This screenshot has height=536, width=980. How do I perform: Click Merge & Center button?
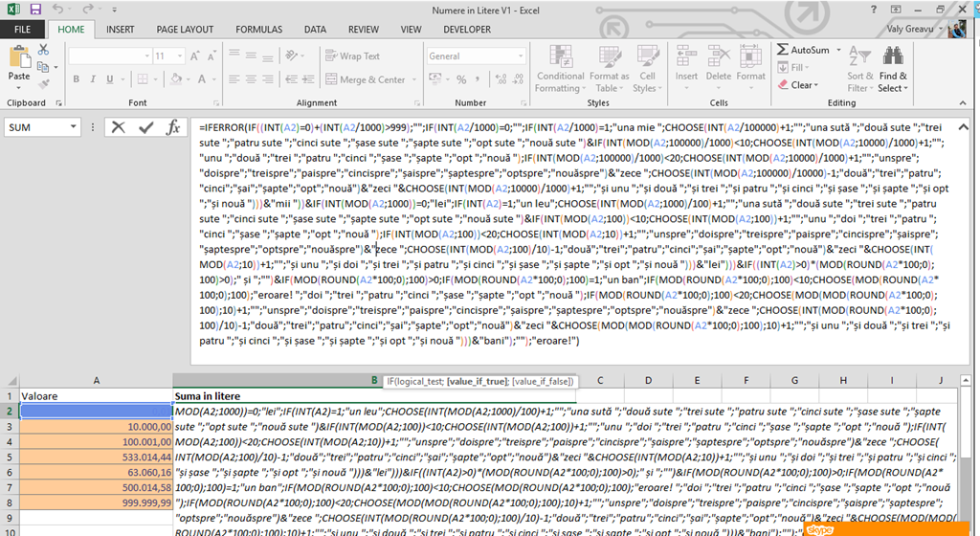coord(366,79)
